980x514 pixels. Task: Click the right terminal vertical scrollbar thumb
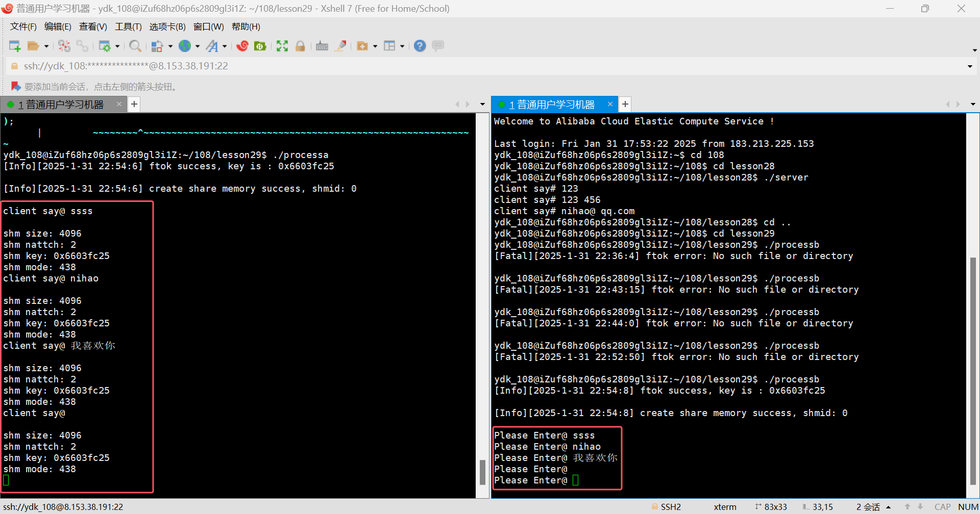(x=973, y=371)
